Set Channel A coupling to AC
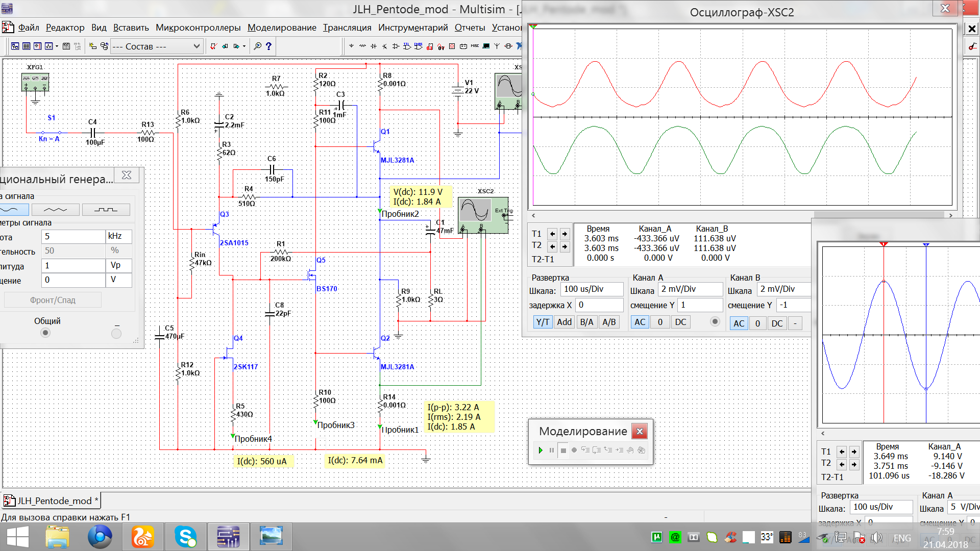Viewport: 980px width, 551px height. [x=640, y=322]
